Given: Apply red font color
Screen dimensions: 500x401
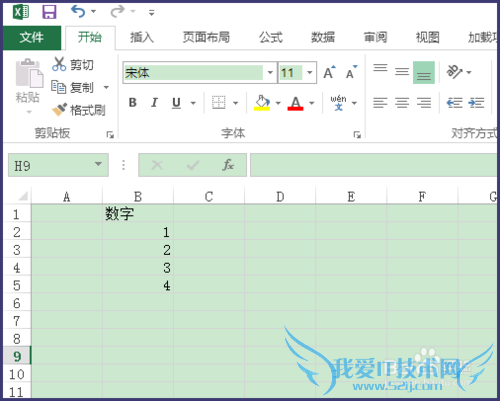Looking at the screenshot, I should click(x=295, y=103).
